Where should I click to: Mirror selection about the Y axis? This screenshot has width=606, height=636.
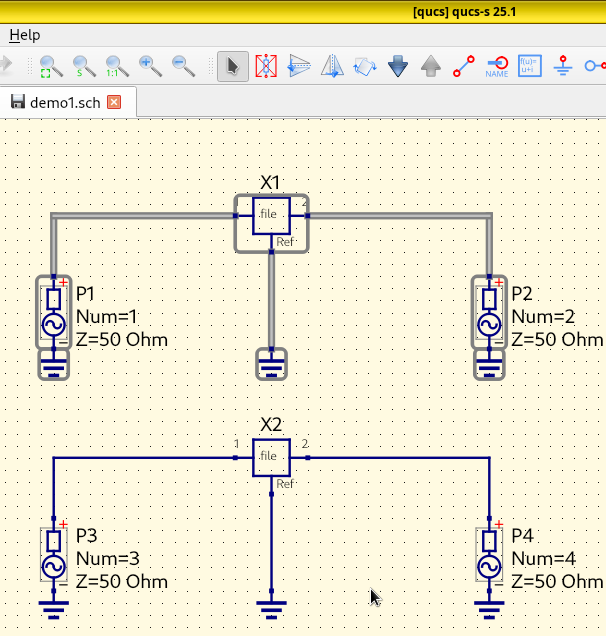tap(332, 67)
